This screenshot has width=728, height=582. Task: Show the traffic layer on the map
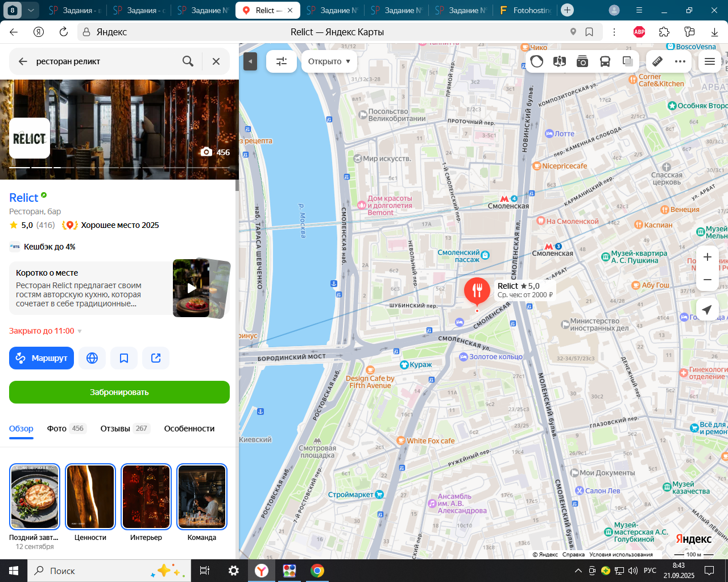537,61
